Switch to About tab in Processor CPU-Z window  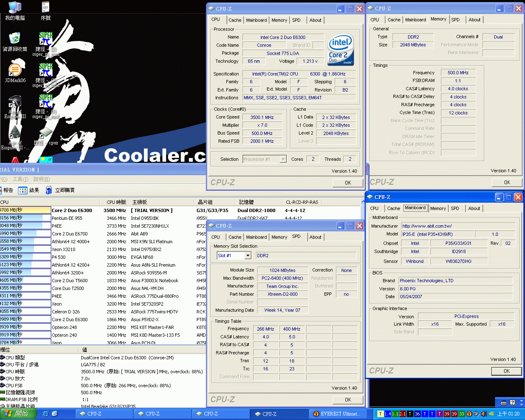(315, 20)
